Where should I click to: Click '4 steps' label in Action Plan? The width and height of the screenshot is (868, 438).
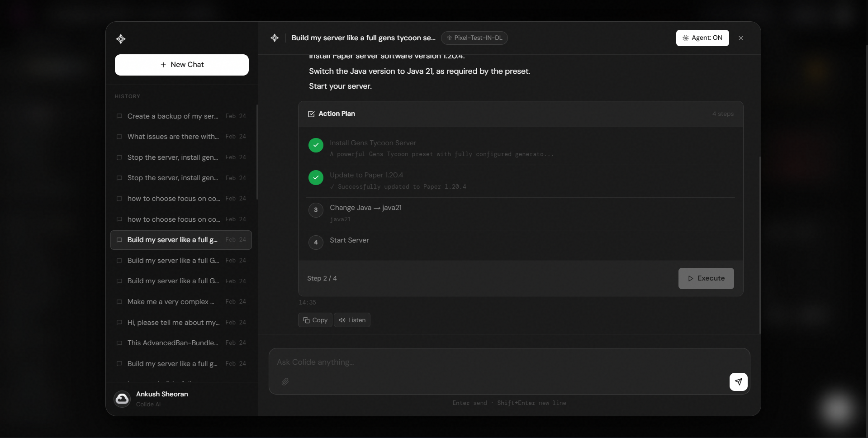pyautogui.click(x=723, y=114)
